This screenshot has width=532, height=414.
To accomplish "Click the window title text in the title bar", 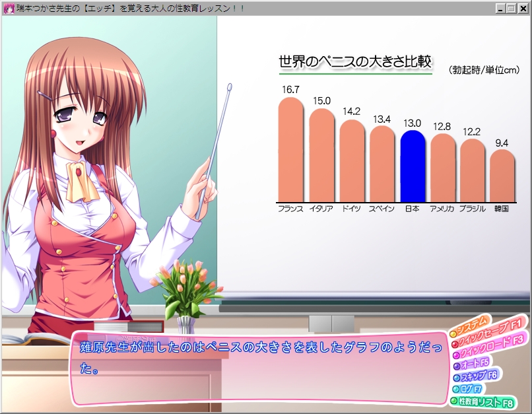I will [x=131, y=9].
